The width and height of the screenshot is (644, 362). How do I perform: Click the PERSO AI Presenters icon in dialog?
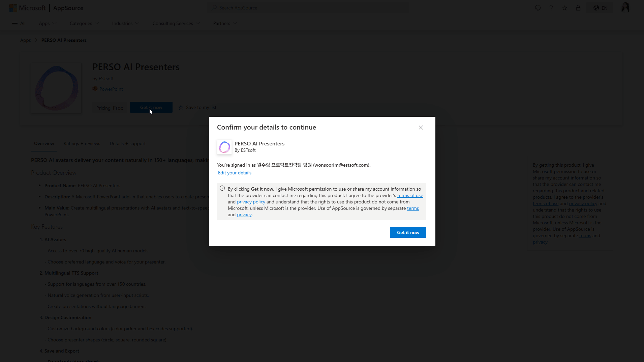[x=224, y=147]
